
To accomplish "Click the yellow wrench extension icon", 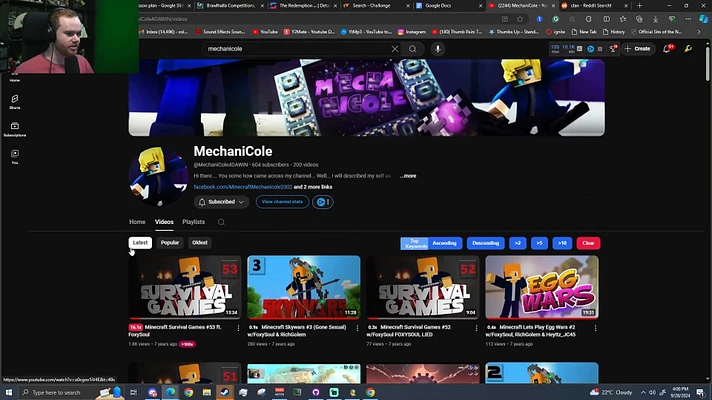I will [x=688, y=49].
